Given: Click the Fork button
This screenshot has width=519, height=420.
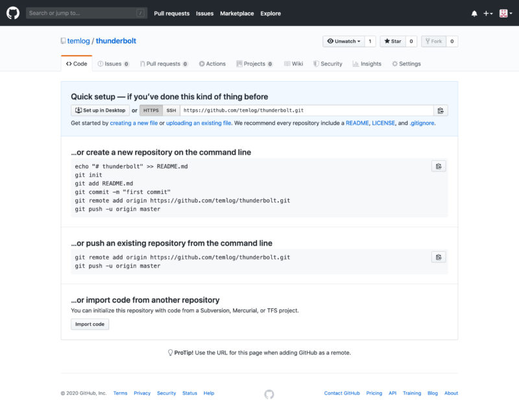Looking at the screenshot, I should (433, 42).
